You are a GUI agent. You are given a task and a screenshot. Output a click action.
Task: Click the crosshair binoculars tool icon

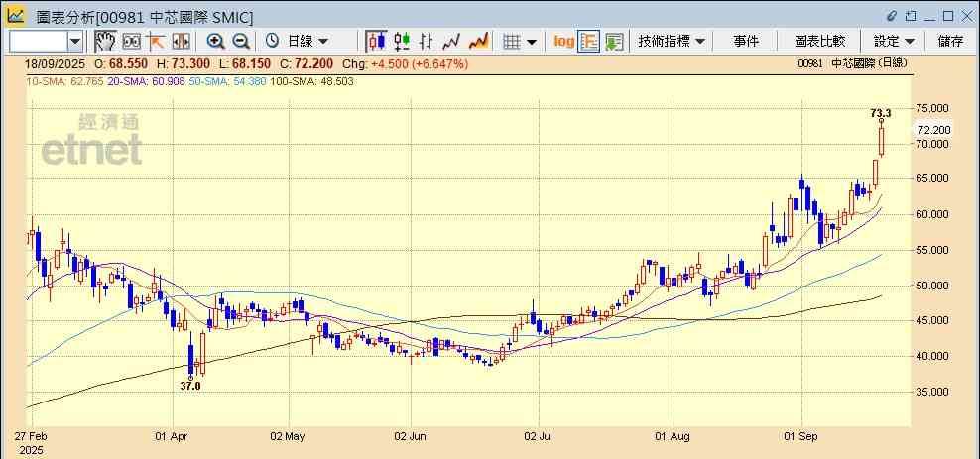[x=131, y=42]
